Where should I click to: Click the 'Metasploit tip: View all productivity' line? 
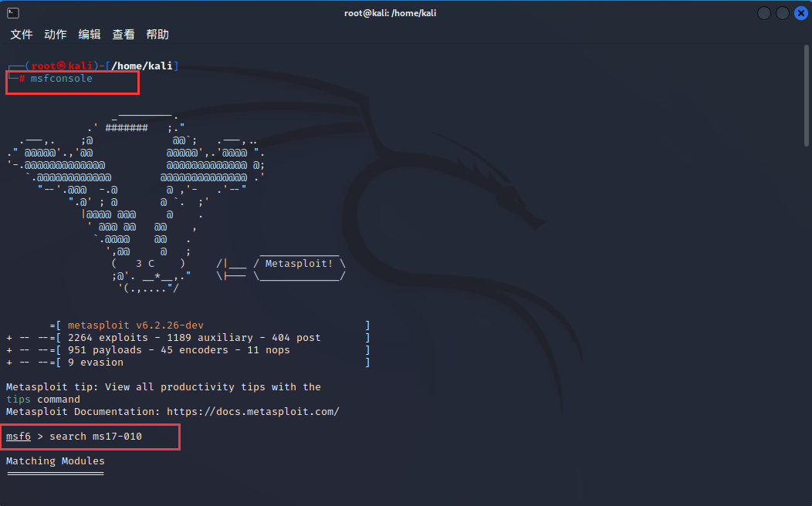tap(163, 387)
